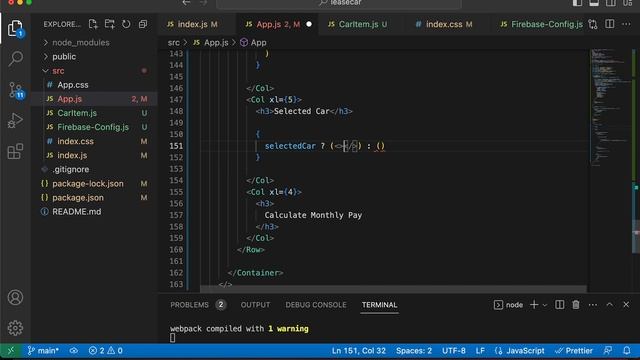The width and height of the screenshot is (640, 360).
Task: Change indentation via Spaces: 2
Action: [413, 351]
